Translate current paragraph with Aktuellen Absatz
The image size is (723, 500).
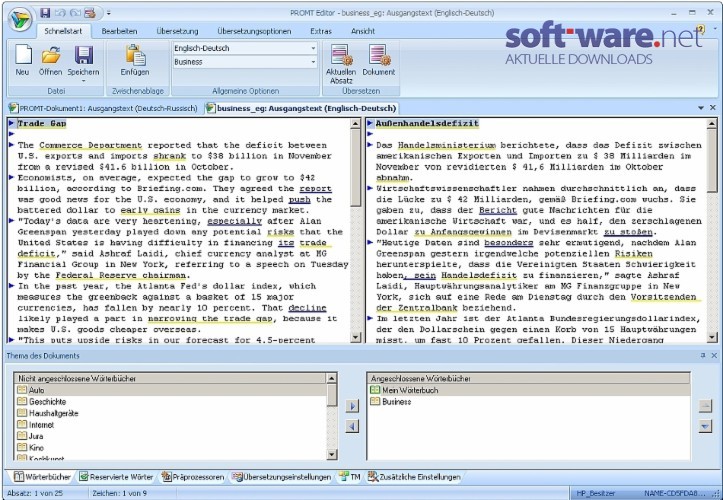(x=341, y=64)
